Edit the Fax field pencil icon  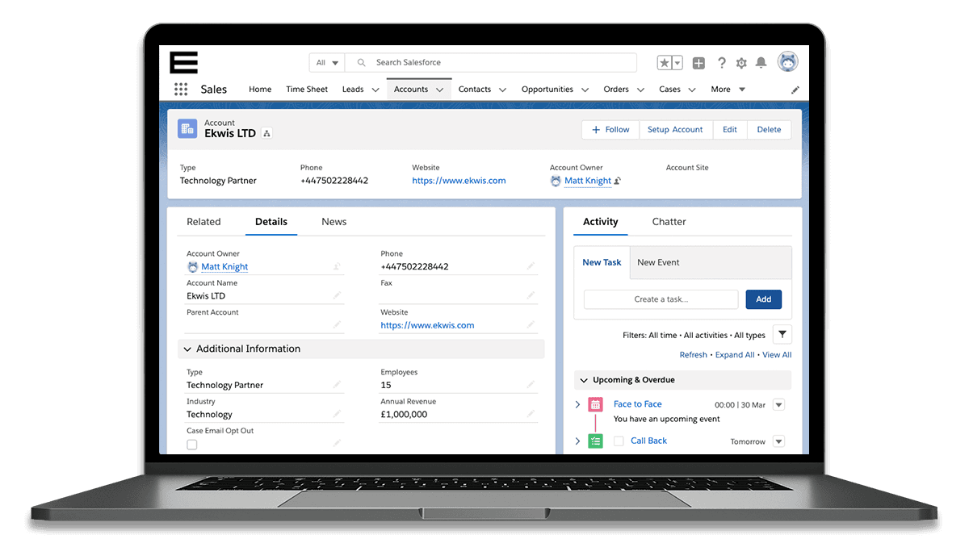tap(531, 295)
